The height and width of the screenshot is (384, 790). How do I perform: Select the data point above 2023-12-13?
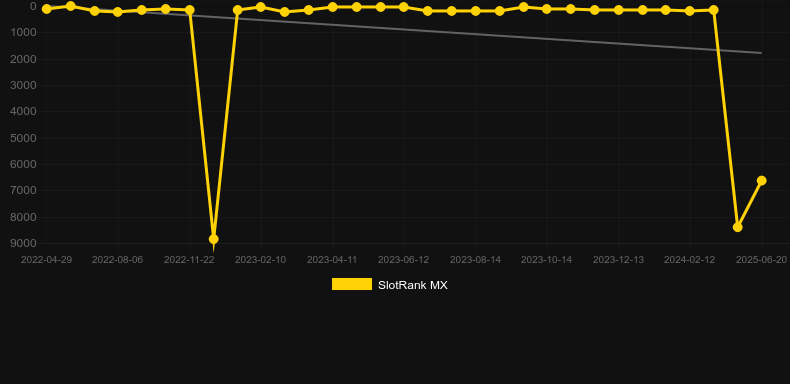[618, 10]
